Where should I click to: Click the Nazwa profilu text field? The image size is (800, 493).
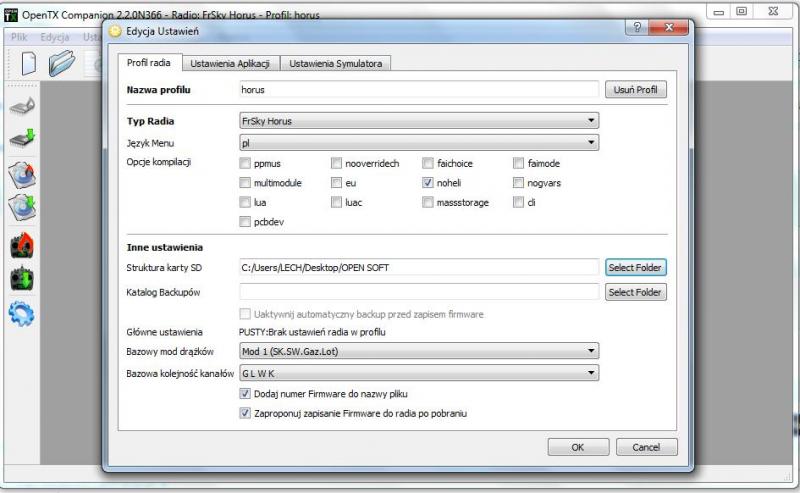[x=418, y=90]
